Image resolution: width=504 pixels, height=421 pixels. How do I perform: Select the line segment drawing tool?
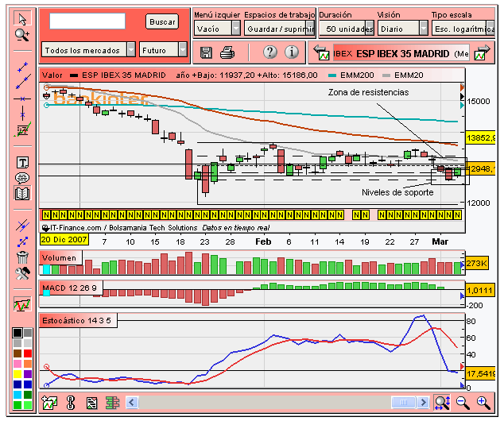pos(22,68)
